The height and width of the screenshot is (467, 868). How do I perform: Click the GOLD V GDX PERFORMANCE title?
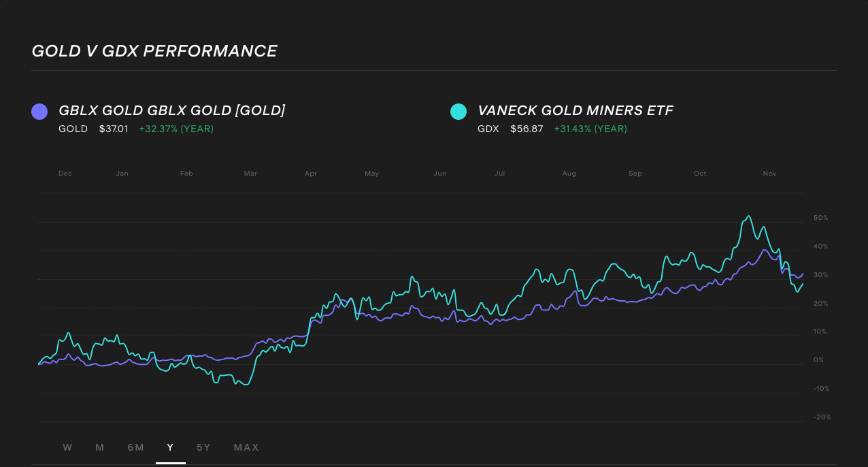pos(154,50)
